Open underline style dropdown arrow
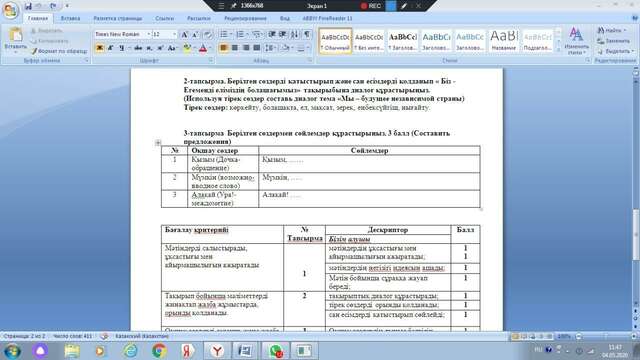 tap(129, 48)
